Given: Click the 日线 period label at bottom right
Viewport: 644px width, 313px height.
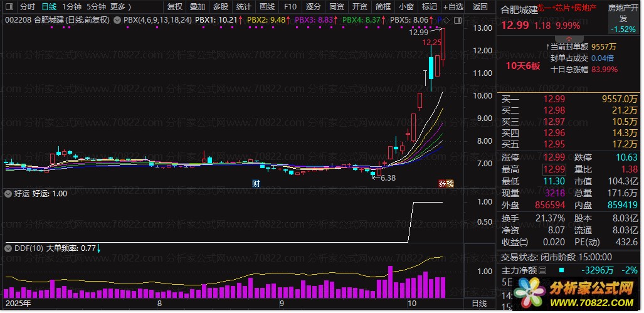Looking at the screenshot, I should point(479,304).
